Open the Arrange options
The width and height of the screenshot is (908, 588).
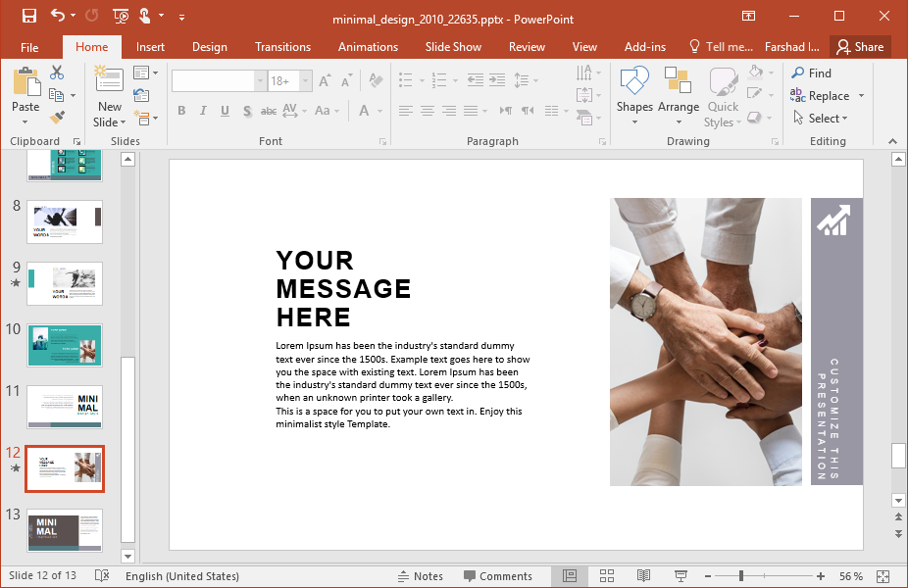[x=679, y=96]
